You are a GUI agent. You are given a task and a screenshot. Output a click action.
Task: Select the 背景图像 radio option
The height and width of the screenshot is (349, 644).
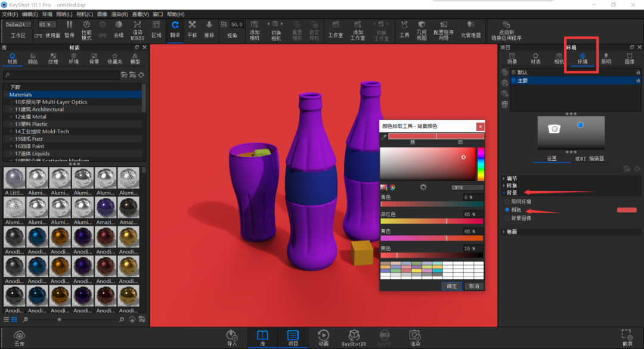[x=507, y=218]
